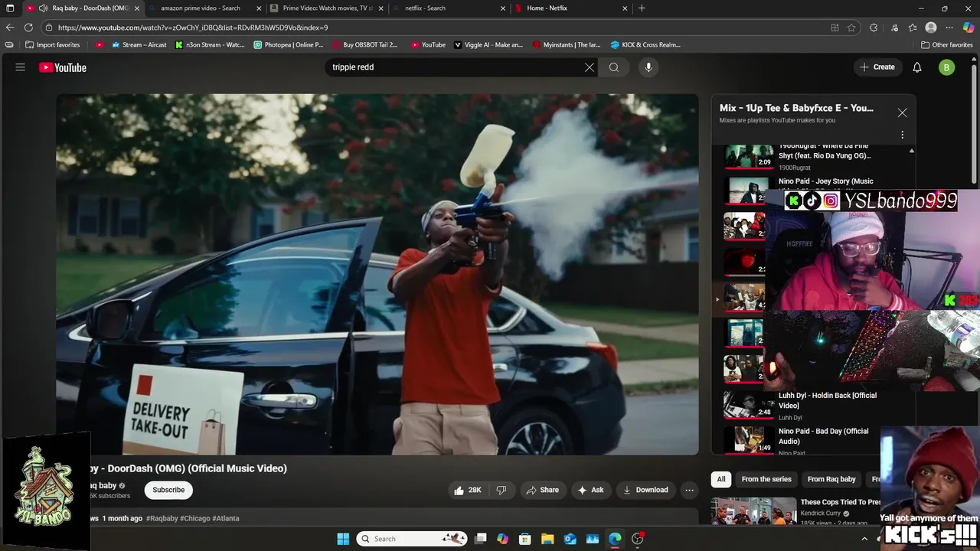Open more actions menu beside Download
The height and width of the screenshot is (551, 980).
689,490
